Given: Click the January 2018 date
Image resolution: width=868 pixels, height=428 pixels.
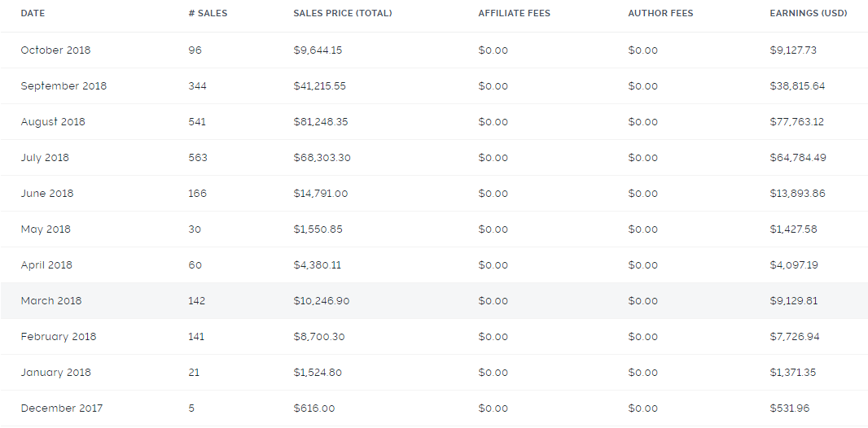Looking at the screenshot, I should (x=56, y=373).
